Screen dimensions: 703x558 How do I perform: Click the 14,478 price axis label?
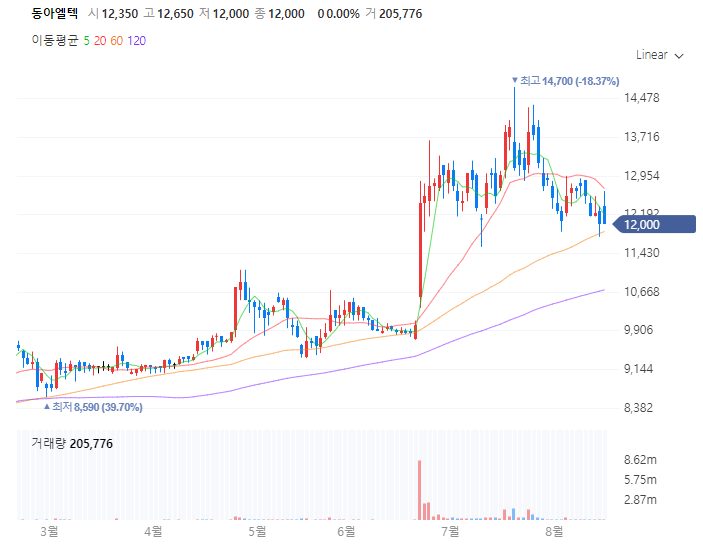click(x=642, y=98)
